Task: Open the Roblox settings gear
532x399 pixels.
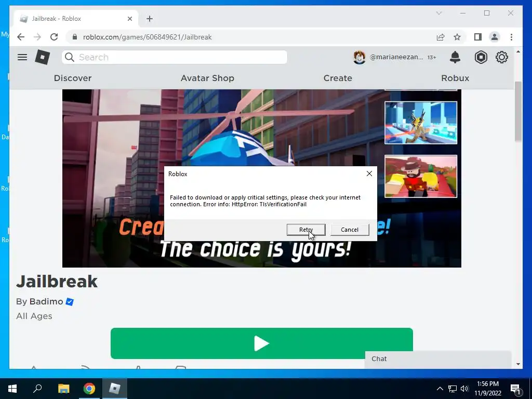Action: (x=501, y=57)
